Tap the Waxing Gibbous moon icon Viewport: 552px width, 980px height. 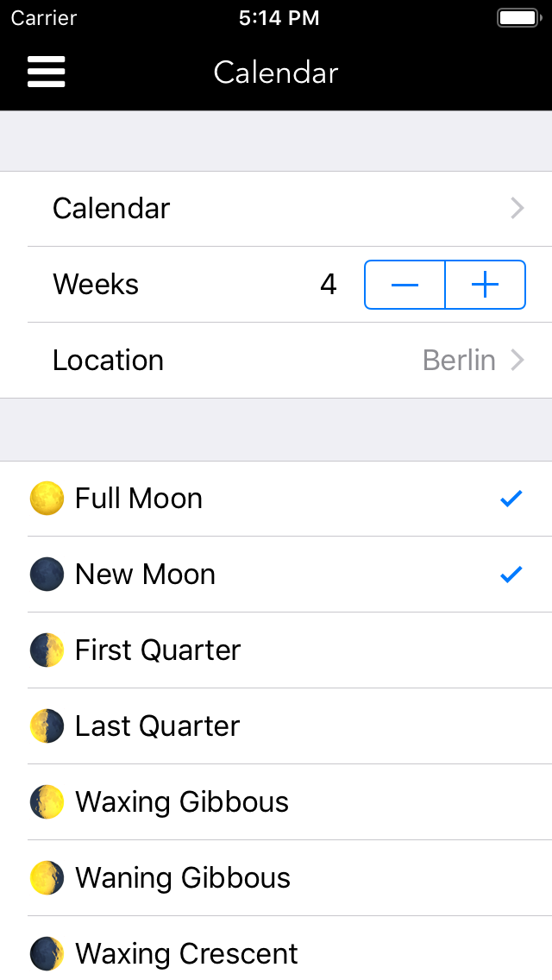pos(46,801)
